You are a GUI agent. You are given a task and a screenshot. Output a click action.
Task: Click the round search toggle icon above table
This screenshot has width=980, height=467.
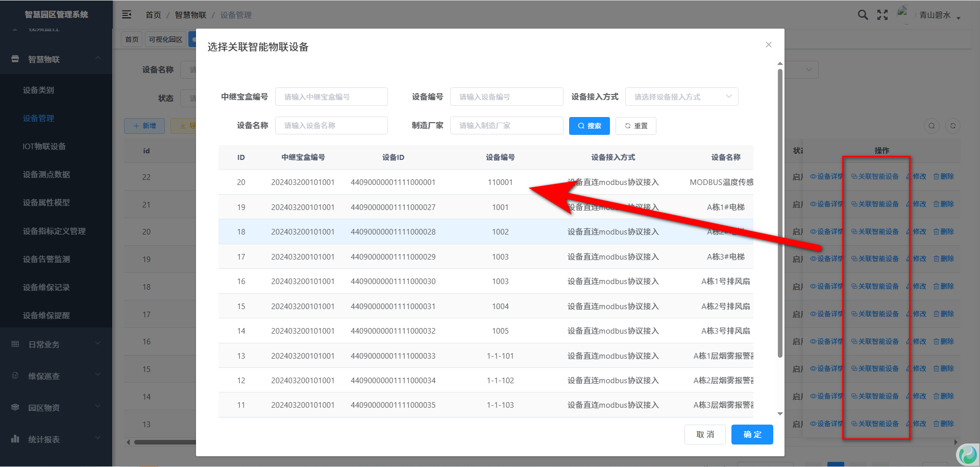tap(932, 126)
